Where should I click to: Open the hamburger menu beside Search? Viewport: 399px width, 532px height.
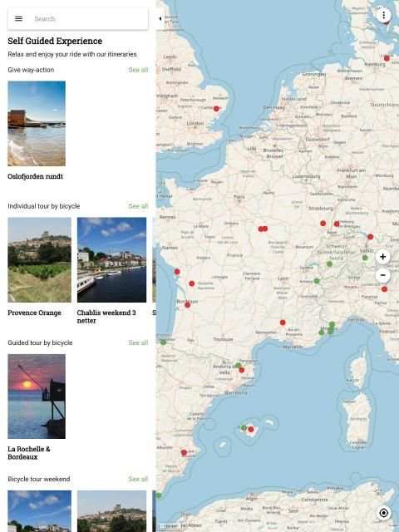tap(18, 18)
